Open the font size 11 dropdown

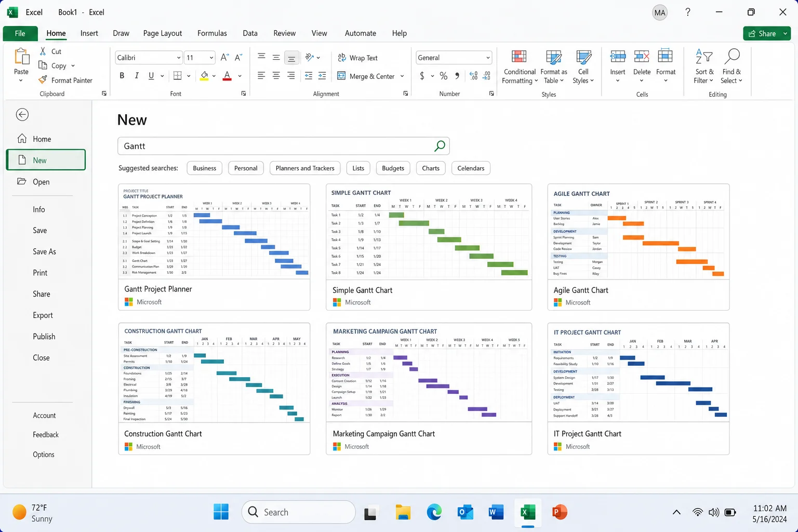(211, 58)
